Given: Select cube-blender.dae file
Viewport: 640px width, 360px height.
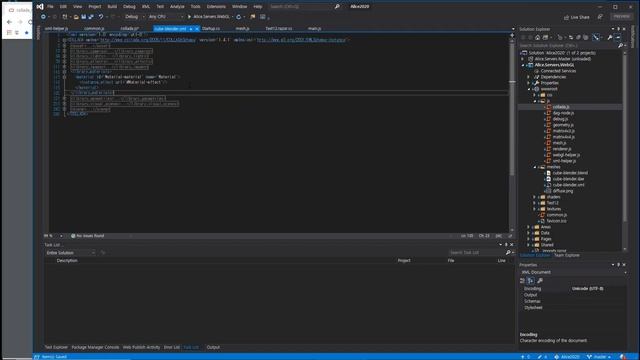Looking at the screenshot, I should [x=568, y=179].
